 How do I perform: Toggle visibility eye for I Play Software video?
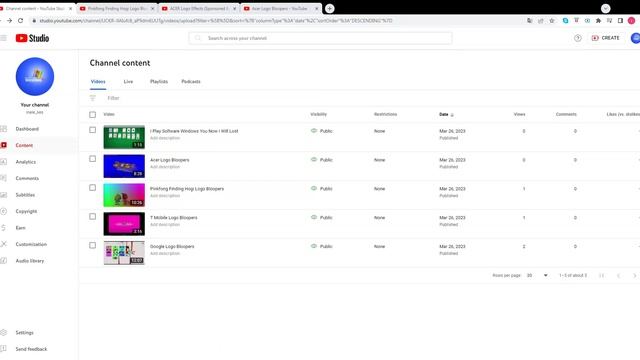pos(314,131)
